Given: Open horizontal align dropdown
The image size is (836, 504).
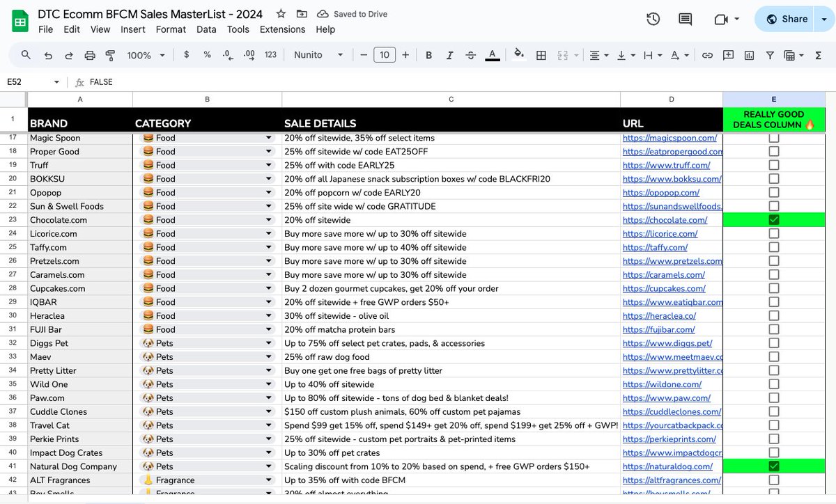Looking at the screenshot, I should point(598,55).
